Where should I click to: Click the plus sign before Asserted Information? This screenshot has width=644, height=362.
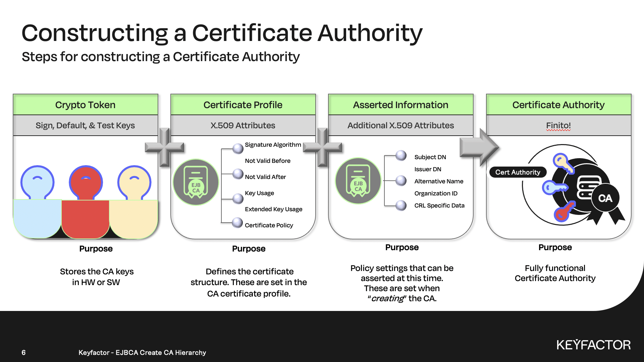(322, 147)
